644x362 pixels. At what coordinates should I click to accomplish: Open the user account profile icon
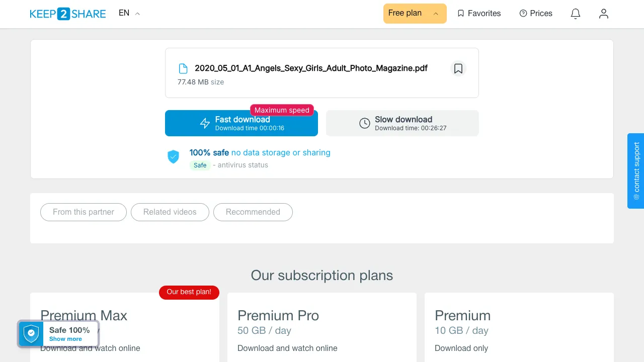click(x=604, y=14)
